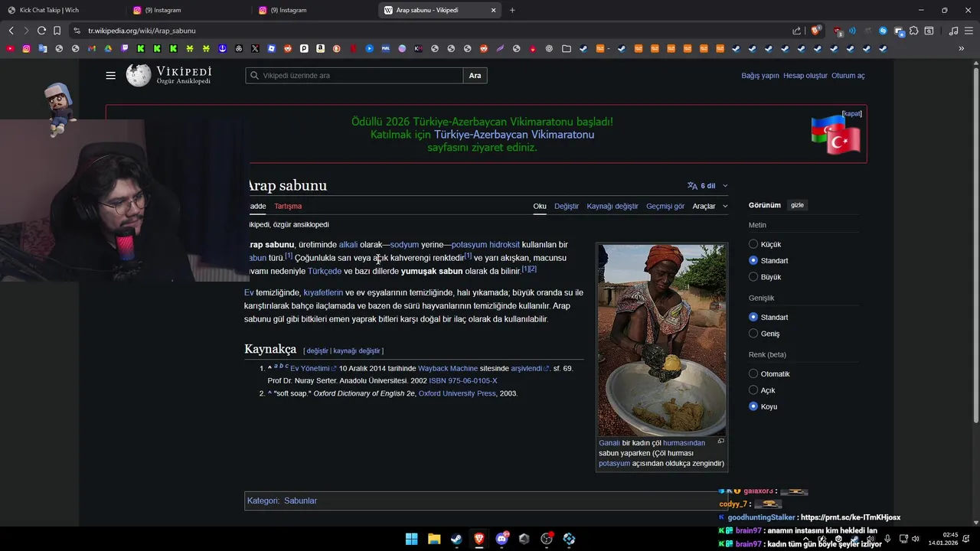Go back using browser back arrow
Image resolution: width=980 pixels, height=551 pixels.
pyautogui.click(x=11, y=31)
